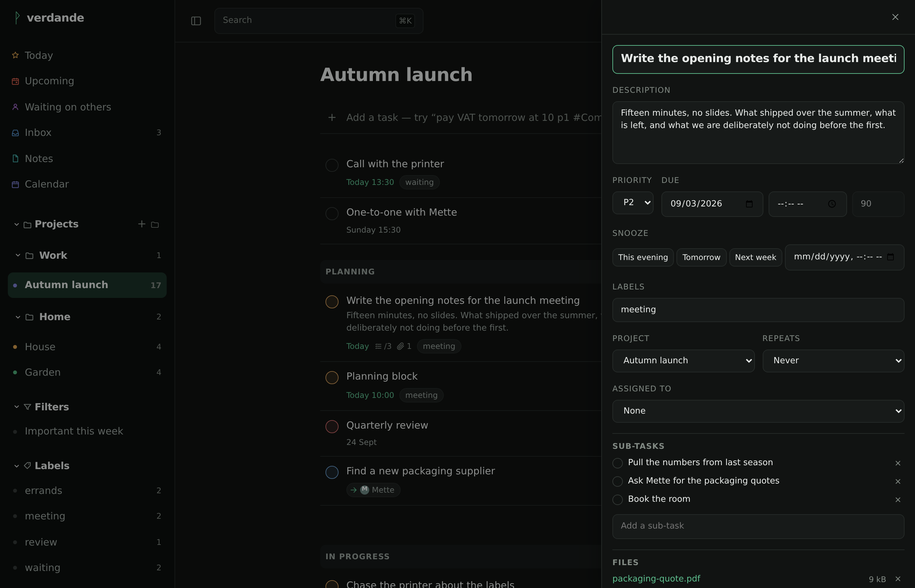Image resolution: width=915 pixels, height=588 pixels.
Task: Snooze task until Tomorrow
Action: click(x=701, y=257)
